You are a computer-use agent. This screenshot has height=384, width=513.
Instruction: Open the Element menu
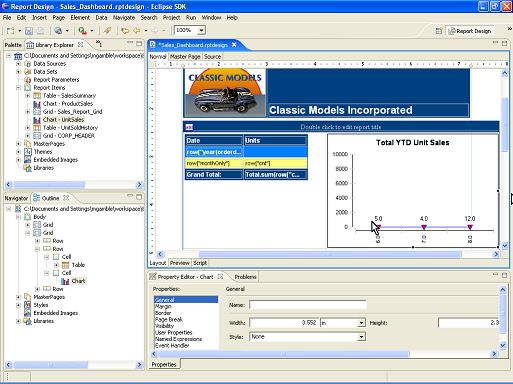80,17
